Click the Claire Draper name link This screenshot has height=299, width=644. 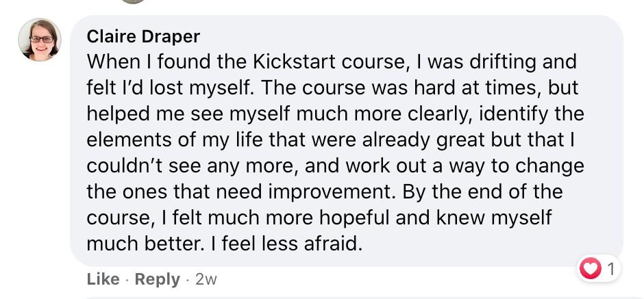142,35
